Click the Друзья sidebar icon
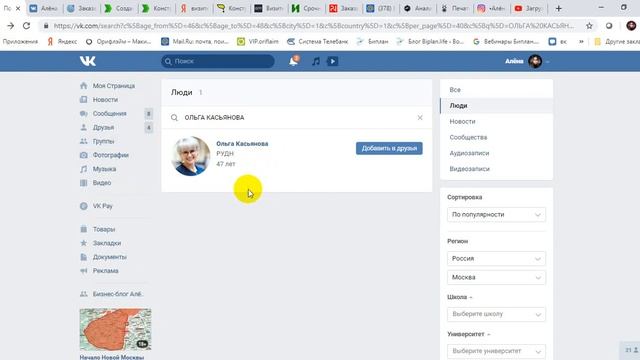Viewport: 640px width, 360px height. [84, 127]
